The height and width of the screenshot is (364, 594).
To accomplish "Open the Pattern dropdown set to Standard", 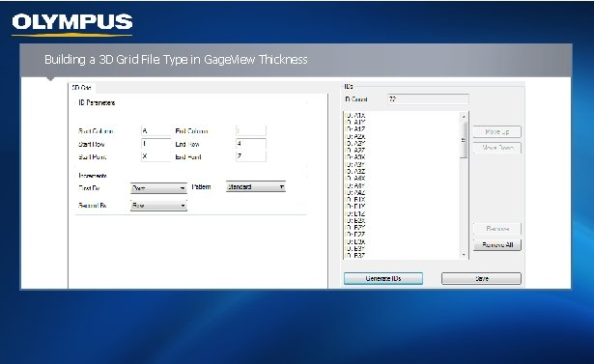I will pos(256,186).
